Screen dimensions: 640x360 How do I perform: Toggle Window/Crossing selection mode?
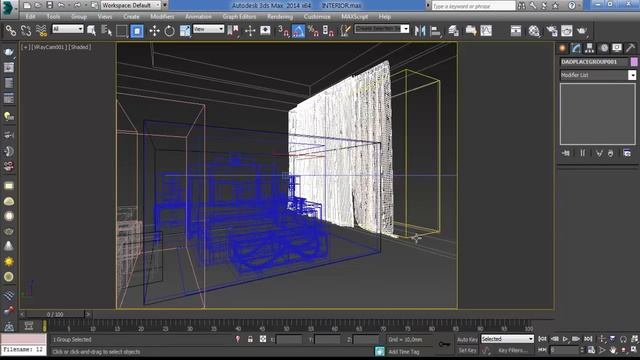click(137, 31)
